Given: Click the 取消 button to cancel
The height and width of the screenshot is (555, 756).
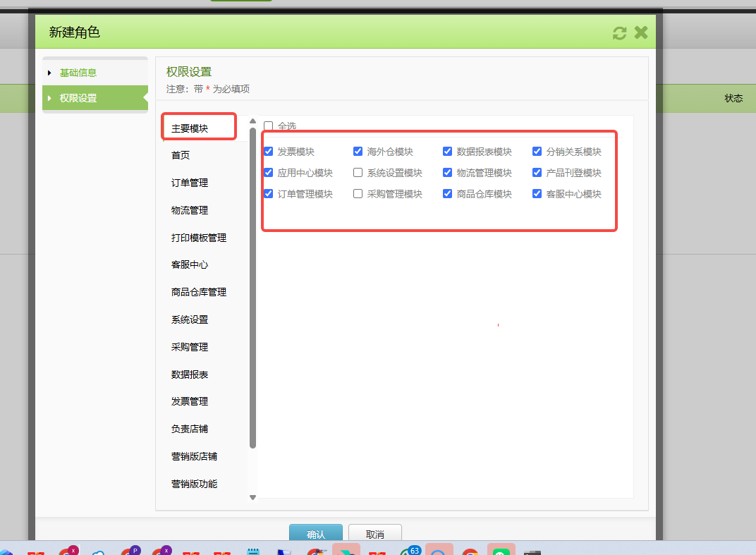Looking at the screenshot, I should tap(375, 533).
